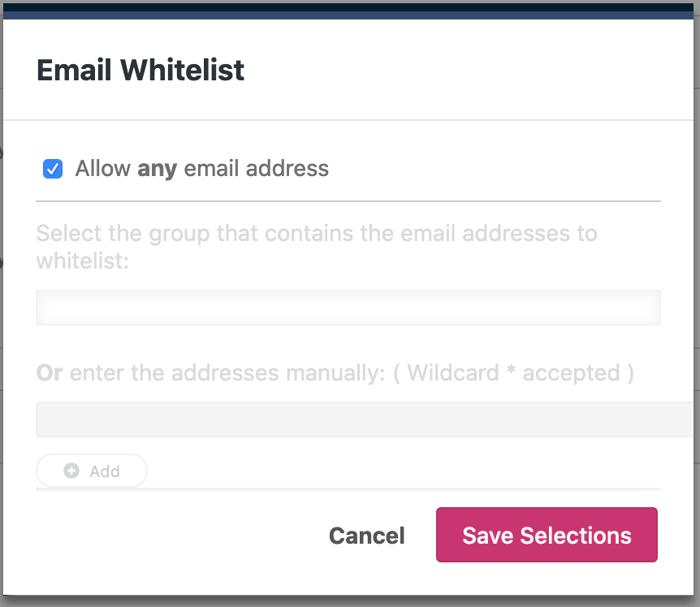Screen dimensions: 700x607
Task: Click the "Add" text label on button
Action: 105,471
